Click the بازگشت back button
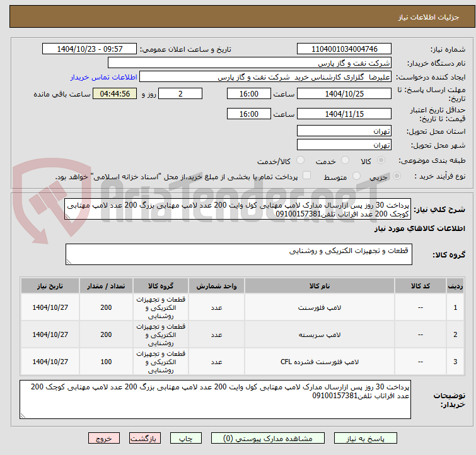Image resolution: width=476 pixels, height=455 pixels. click(144, 439)
